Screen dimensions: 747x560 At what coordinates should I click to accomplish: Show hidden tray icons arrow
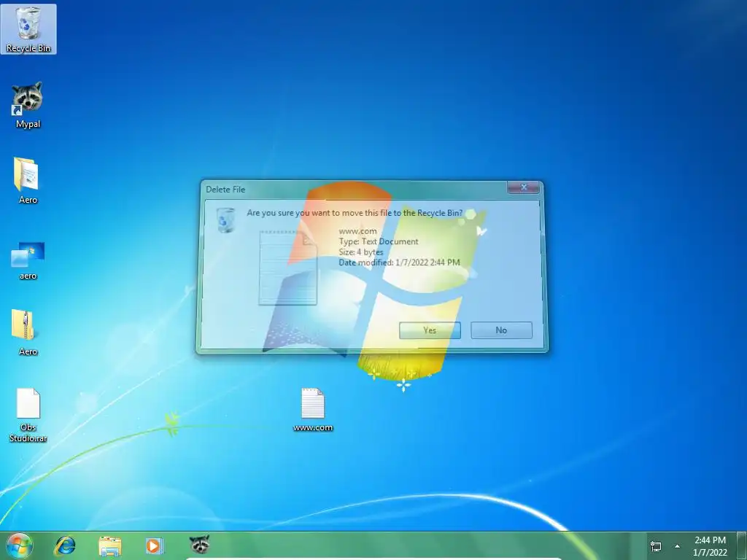677,546
